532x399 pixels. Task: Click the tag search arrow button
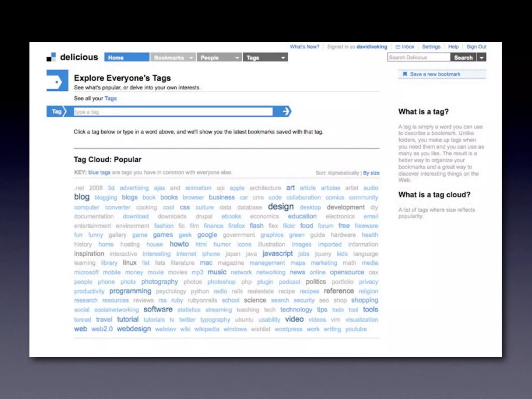point(286,111)
